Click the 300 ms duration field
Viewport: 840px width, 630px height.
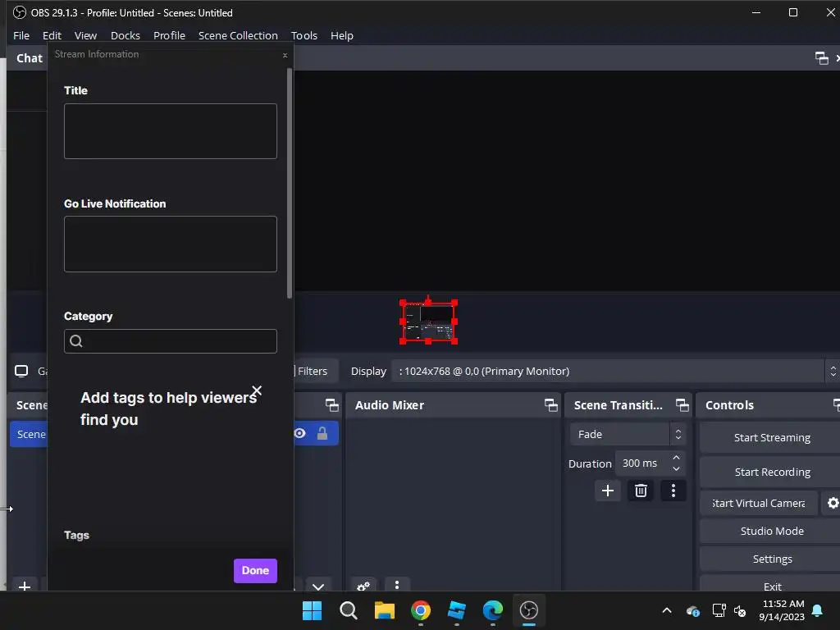(643, 463)
